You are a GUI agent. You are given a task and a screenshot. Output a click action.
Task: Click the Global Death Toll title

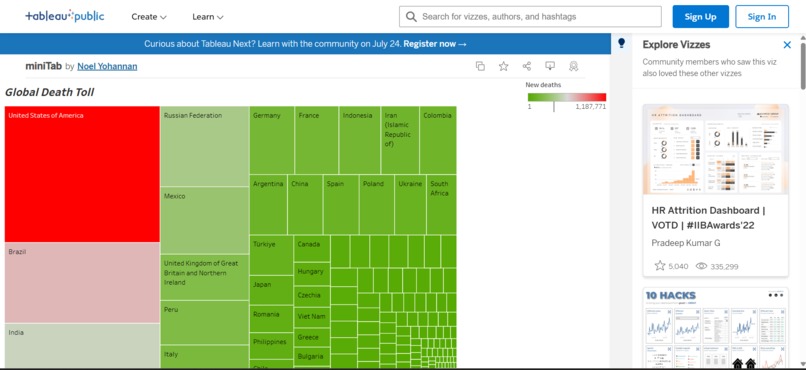click(x=49, y=92)
